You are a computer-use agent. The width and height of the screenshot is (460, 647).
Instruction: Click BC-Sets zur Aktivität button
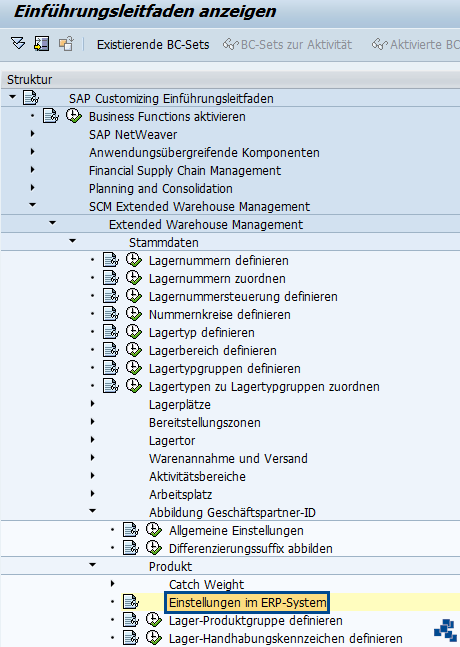287,44
